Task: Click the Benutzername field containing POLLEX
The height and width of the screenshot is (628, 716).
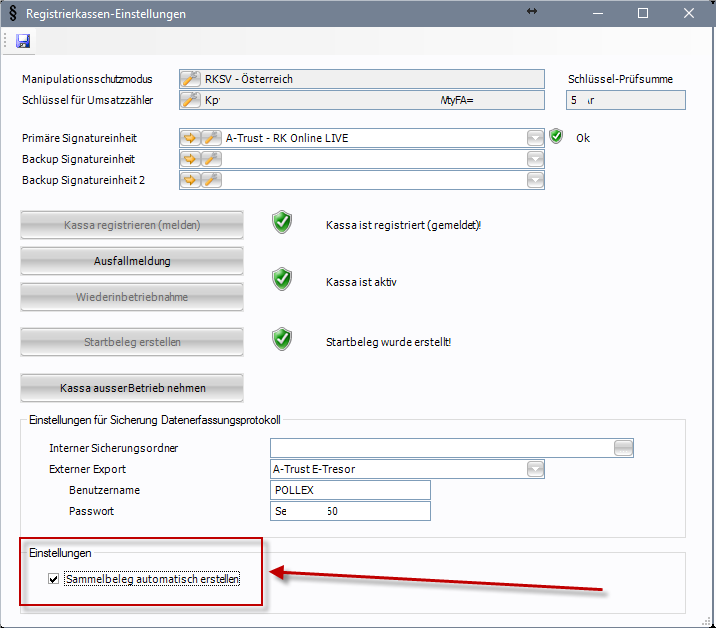Action: tap(350, 490)
